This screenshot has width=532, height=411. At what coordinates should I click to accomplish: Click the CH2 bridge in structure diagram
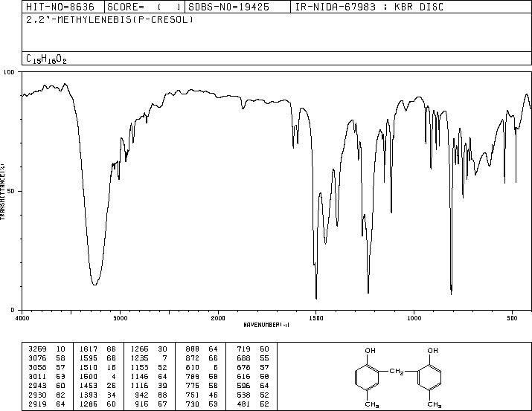397,372
